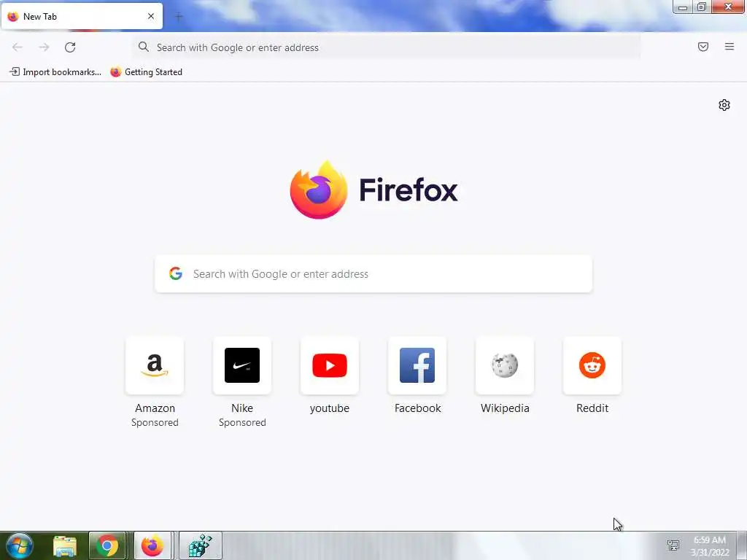Switch to Chrome in the taskbar
Screen dimensions: 747x560
tap(107, 545)
